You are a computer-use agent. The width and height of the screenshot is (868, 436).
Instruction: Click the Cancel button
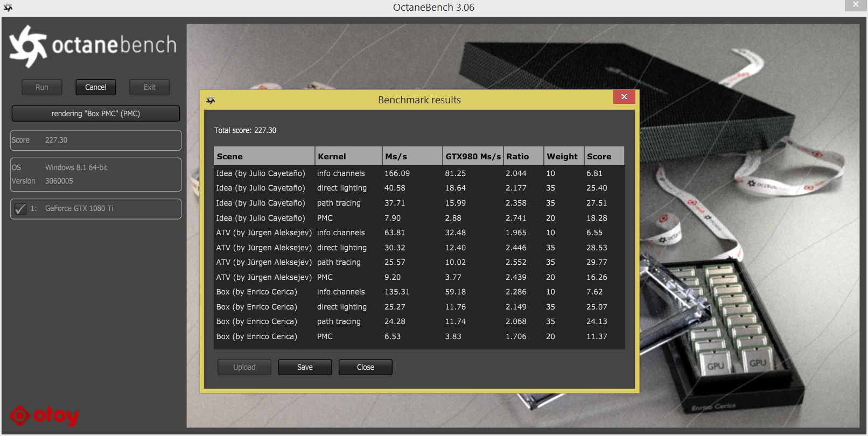tap(96, 87)
